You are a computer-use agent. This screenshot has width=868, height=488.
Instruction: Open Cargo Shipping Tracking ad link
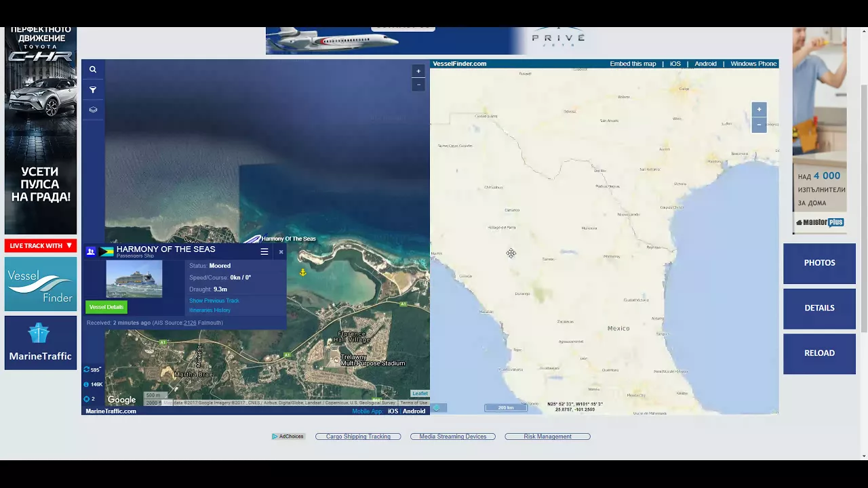pos(358,436)
